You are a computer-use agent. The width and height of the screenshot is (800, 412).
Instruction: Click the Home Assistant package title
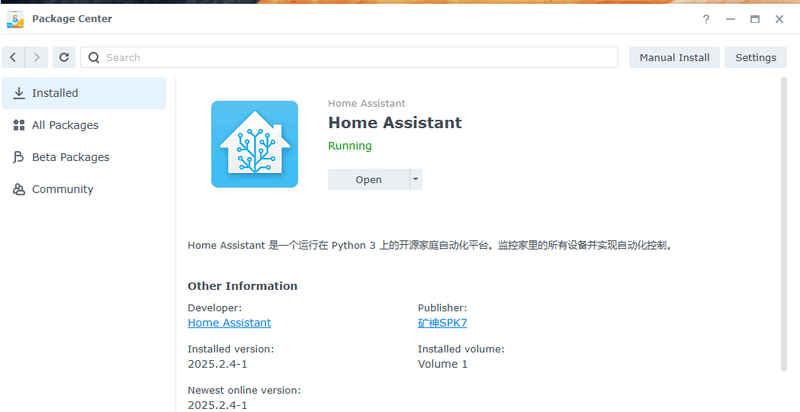click(x=395, y=123)
